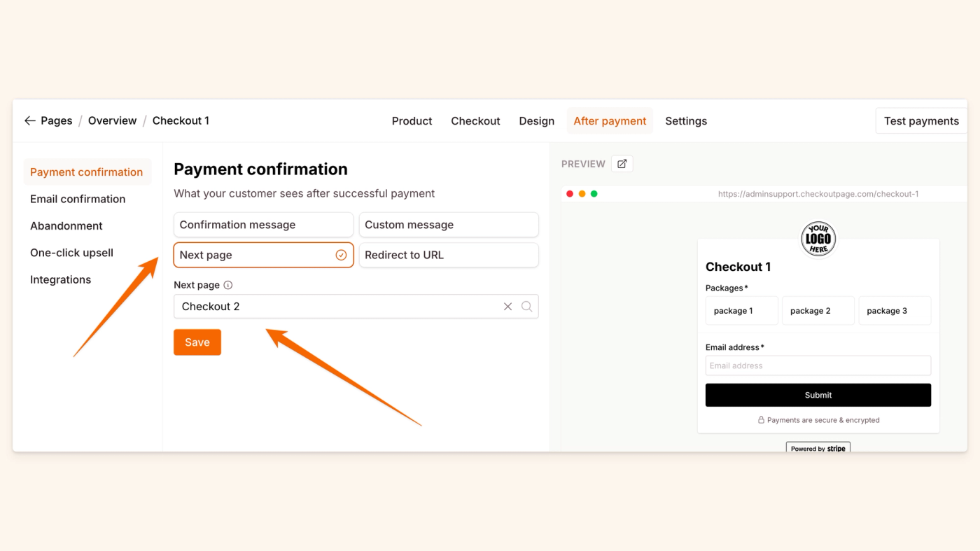980x551 pixels.
Task: Click the info icon beside Next page label
Action: [x=228, y=286]
